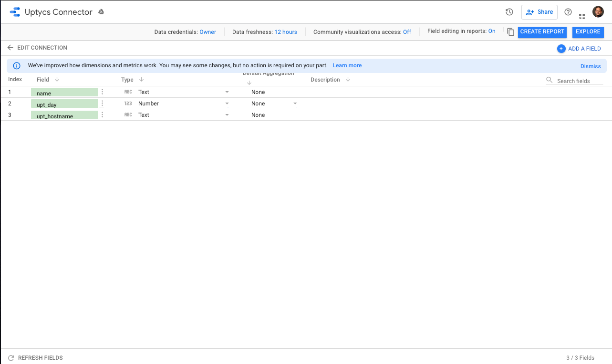Viewport: 612px width, 364px height.
Task: Click the Search fields input box
Action: [x=578, y=81]
